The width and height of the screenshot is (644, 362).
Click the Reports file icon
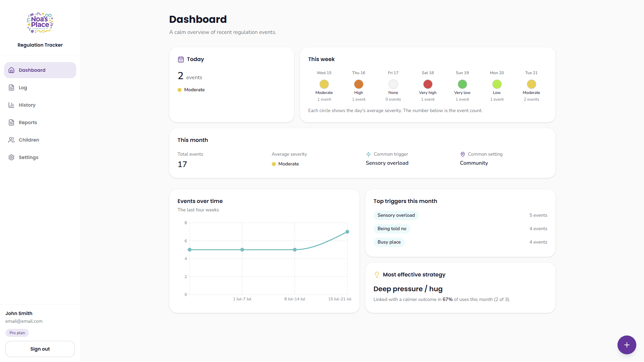tap(11, 122)
